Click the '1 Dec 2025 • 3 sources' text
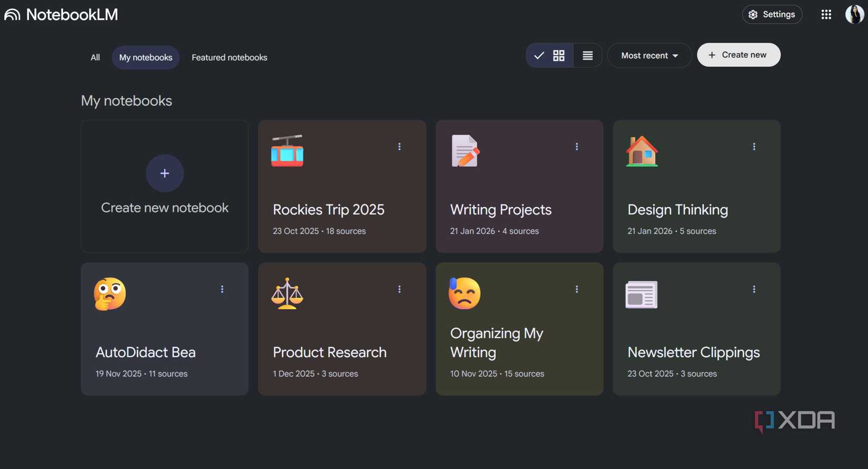The width and height of the screenshot is (868, 469). 315,374
